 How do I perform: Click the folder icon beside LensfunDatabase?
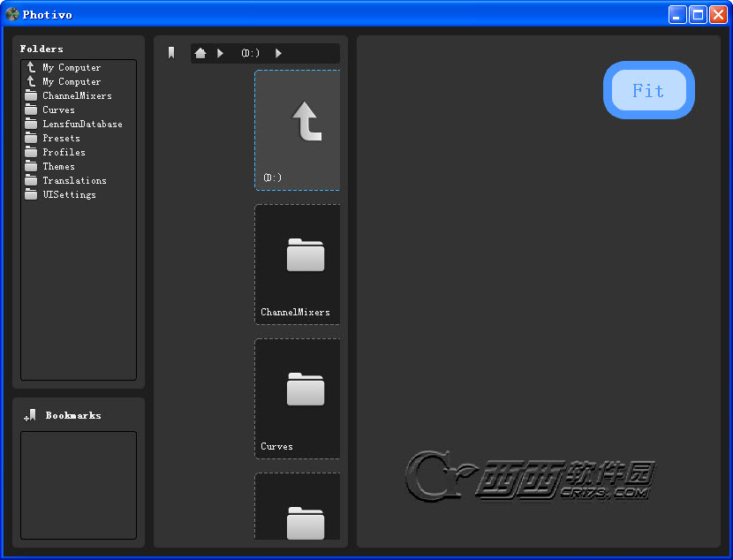[31, 124]
